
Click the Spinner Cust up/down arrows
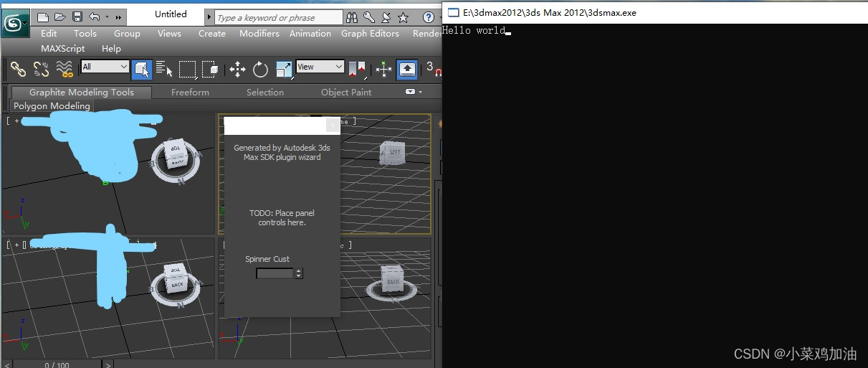(x=299, y=273)
